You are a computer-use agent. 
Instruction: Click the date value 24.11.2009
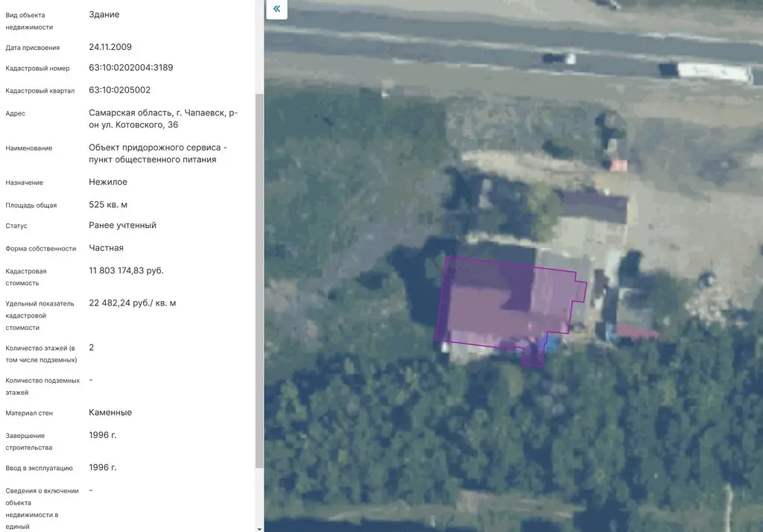point(110,47)
